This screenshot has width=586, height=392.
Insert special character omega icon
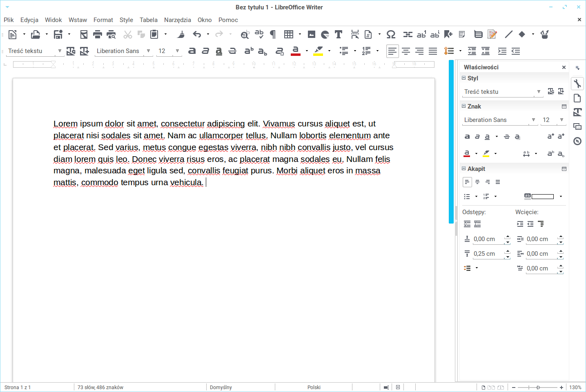tap(391, 34)
